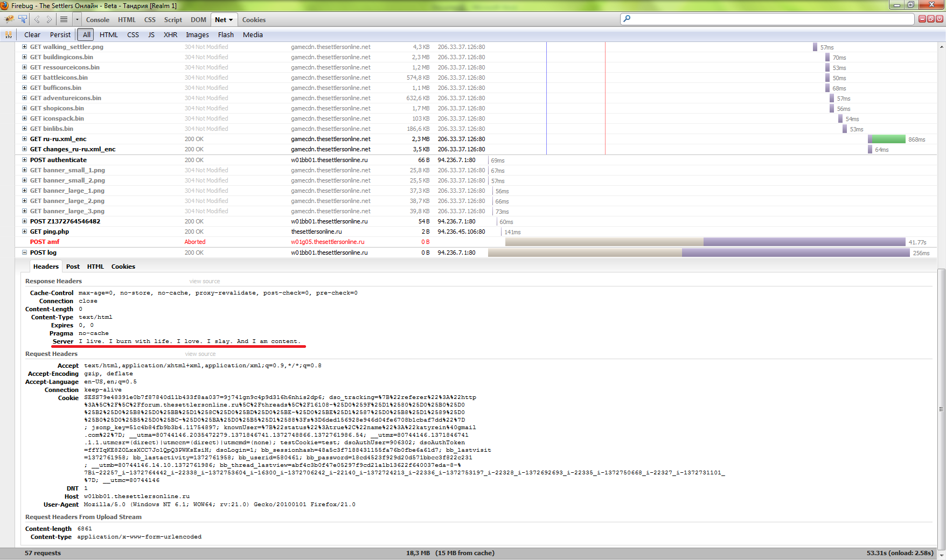The image size is (946, 560).
Task: Open the command line lines icon
Action: (x=64, y=19)
